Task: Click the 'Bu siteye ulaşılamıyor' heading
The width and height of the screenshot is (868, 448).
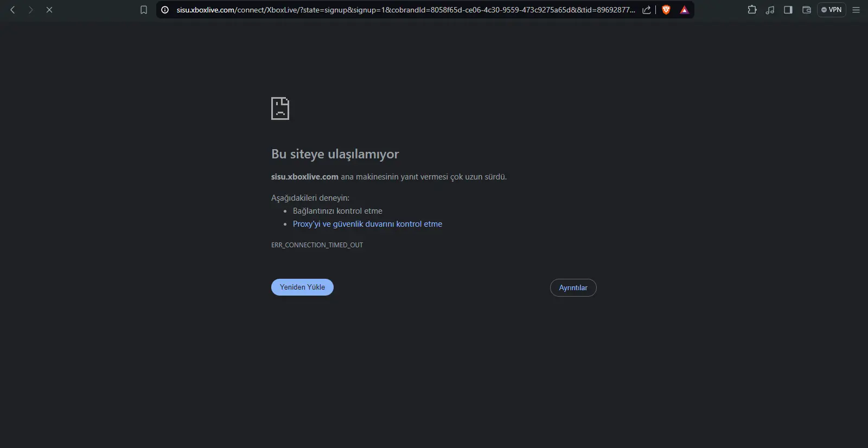Action: click(335, 154)
